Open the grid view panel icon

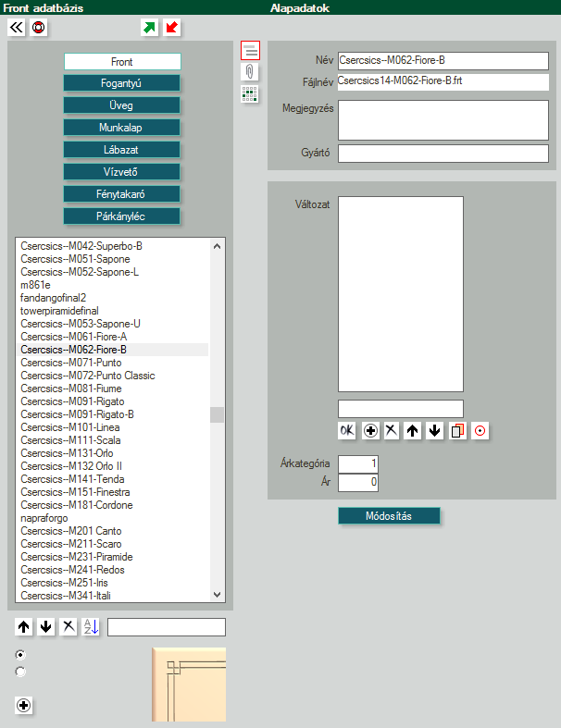(250, 93)
